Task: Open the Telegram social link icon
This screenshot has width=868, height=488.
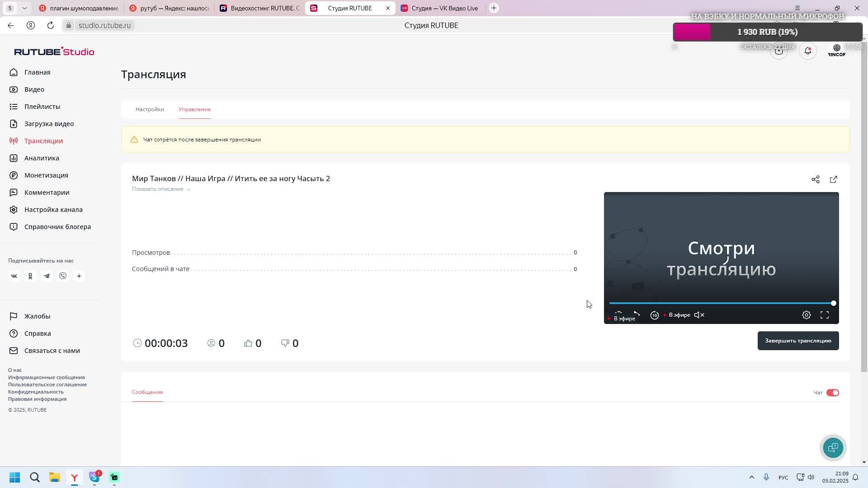Action: (x=47, y=276)
